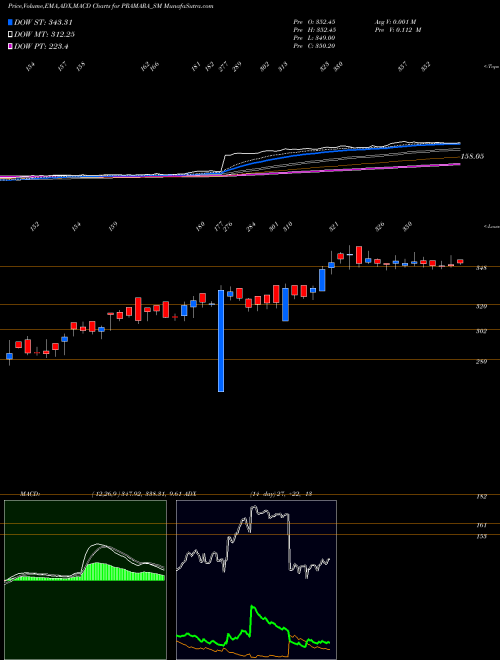Click the 'Pre L: 349.00' value

314,38
